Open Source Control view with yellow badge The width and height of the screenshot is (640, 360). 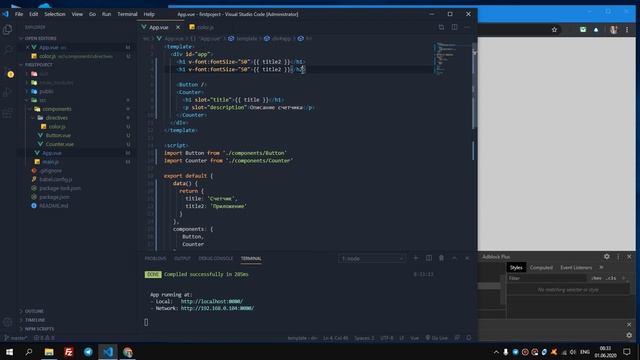[8, 73]
